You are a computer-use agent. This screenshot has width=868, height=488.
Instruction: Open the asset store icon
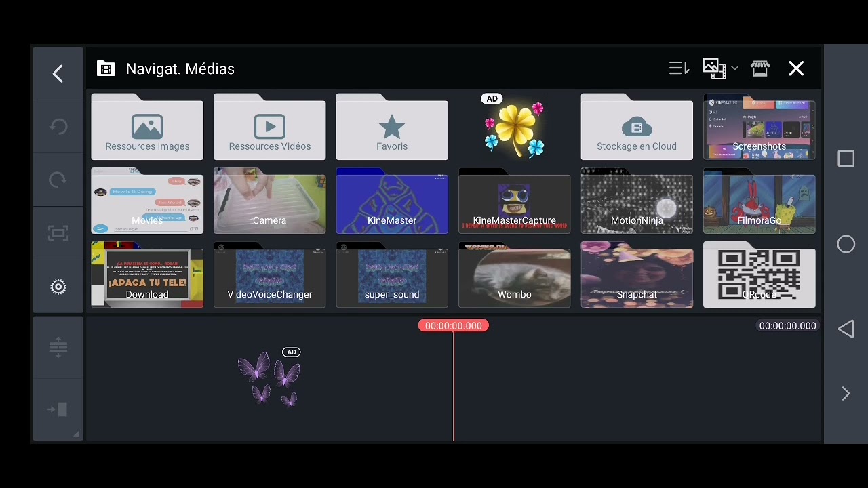[760, 68]
